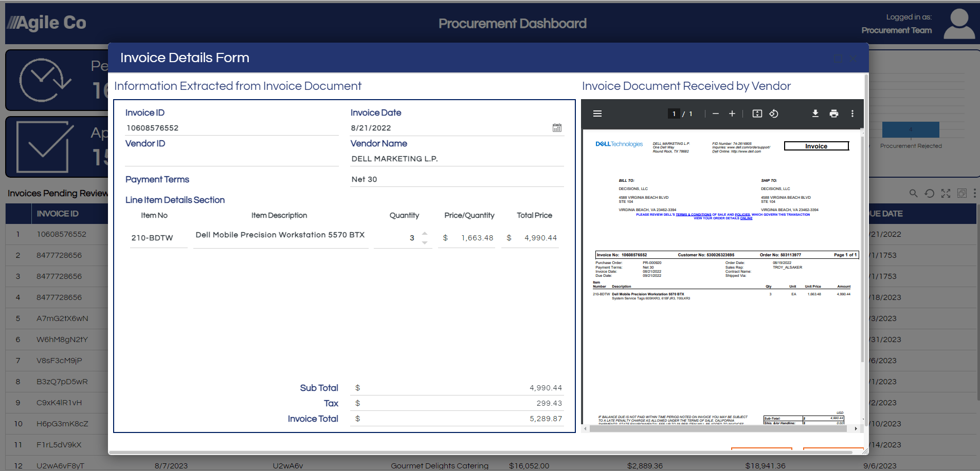980x471 pixels.
Task: Expand the invoices table to fullscreen
Action: tap(946, 194)
